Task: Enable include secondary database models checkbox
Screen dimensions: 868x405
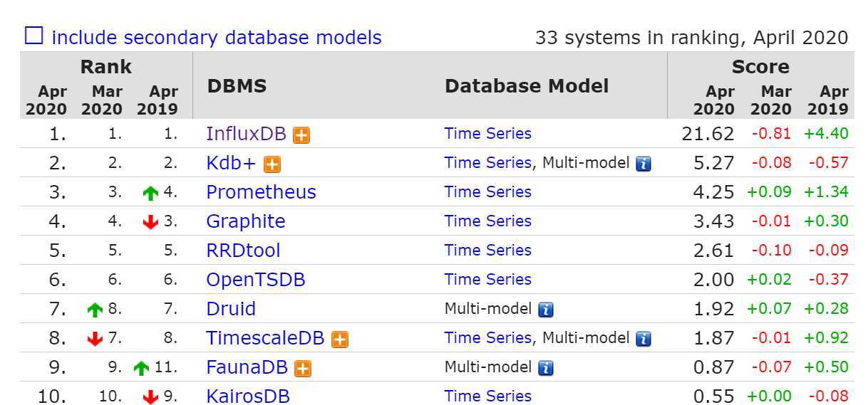Action: [x=33, y=36]
